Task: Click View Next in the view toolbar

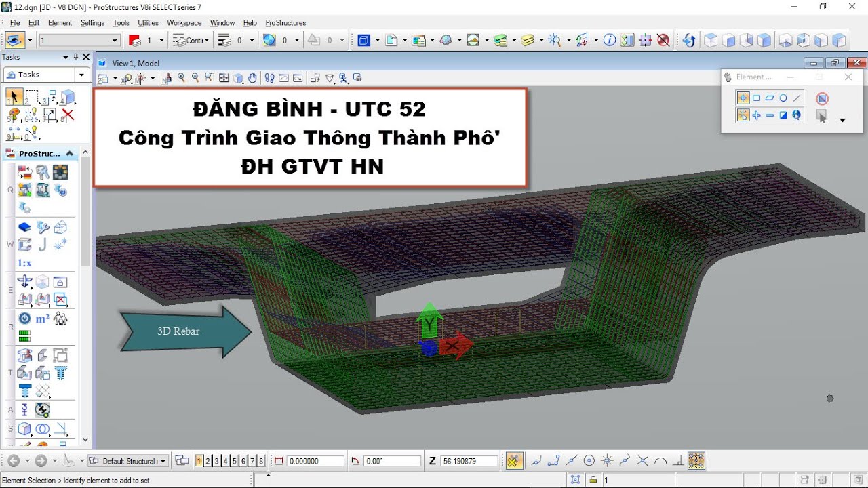Action: [x=298, y=78]
